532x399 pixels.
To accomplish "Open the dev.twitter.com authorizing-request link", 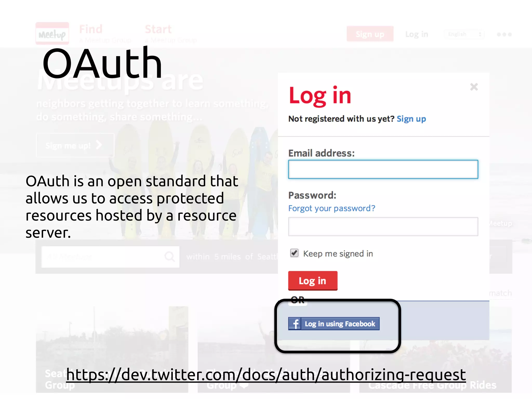I will [x=266, y=375].
